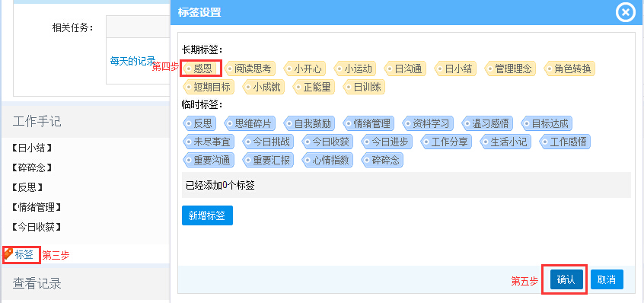The width and height of the screenshot is (644, 303).
Task: Pick the 思维碎片 tag
Action: (250, 123)
